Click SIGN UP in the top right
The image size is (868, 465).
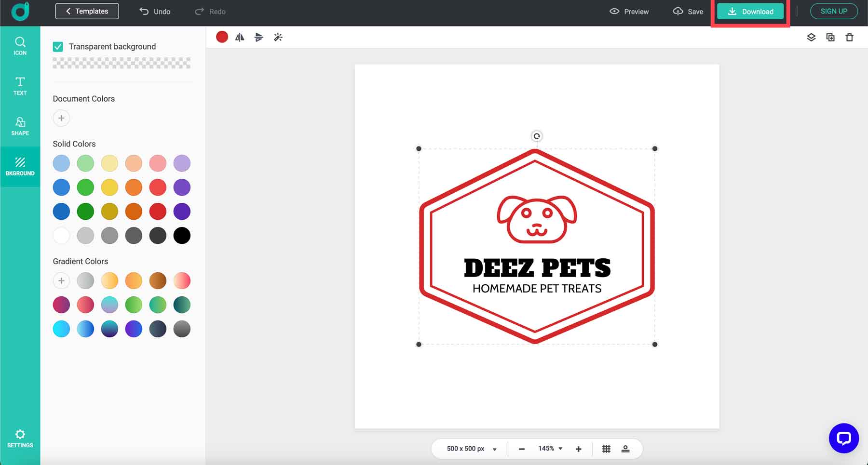[x=834, y=11]
